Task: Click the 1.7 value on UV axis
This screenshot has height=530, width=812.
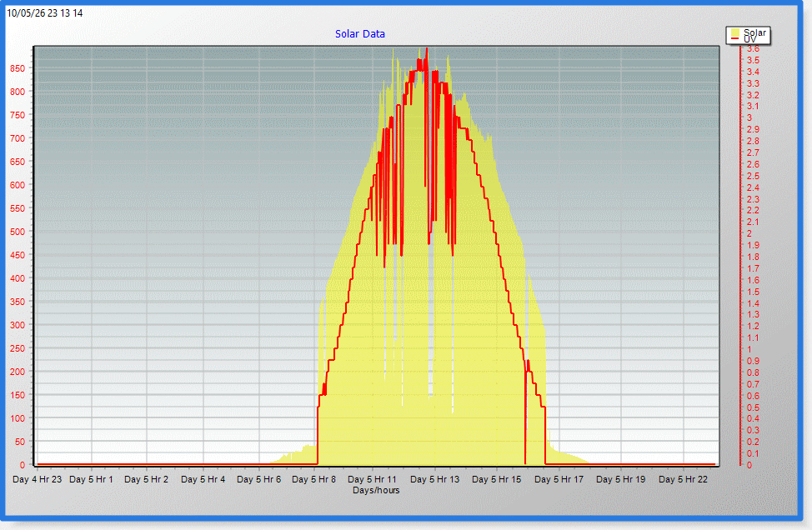Action: tap(753, 268)
